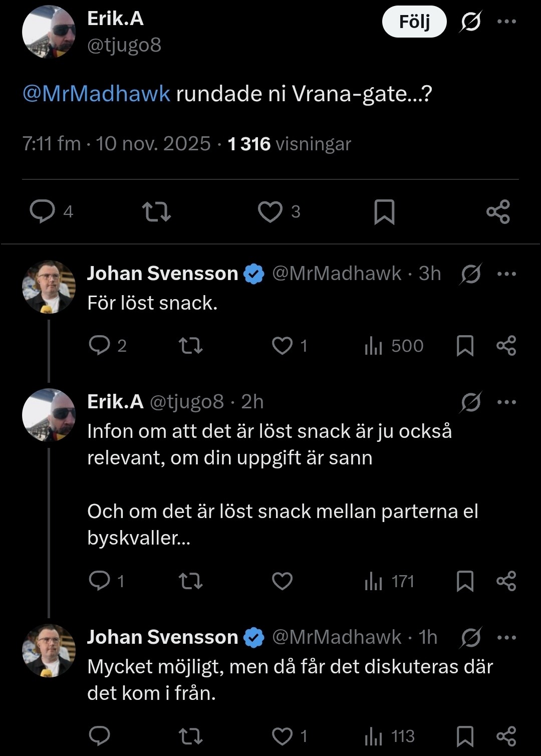Share Erik.A's "Infon om att" reply
The width and height of the screenshot is (541, 756).
point(506,581)
